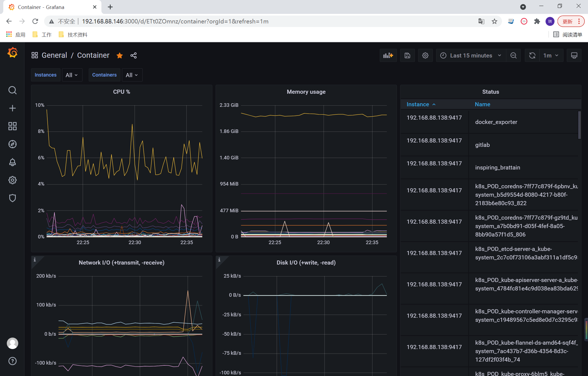Open the 1m refresh interval dropdown
This screenshot has width=588, height=376.
coord(551,56)
